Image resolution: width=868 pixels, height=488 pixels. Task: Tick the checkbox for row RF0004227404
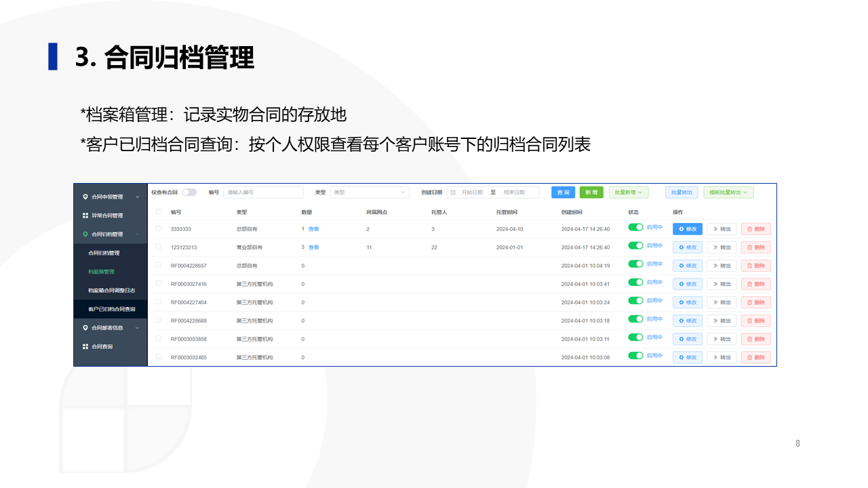click(159, 302)
